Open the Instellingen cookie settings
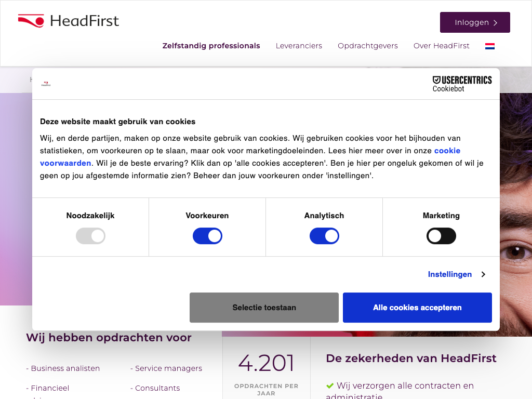This screenshot has width=532, height=399. click(449, 274)
